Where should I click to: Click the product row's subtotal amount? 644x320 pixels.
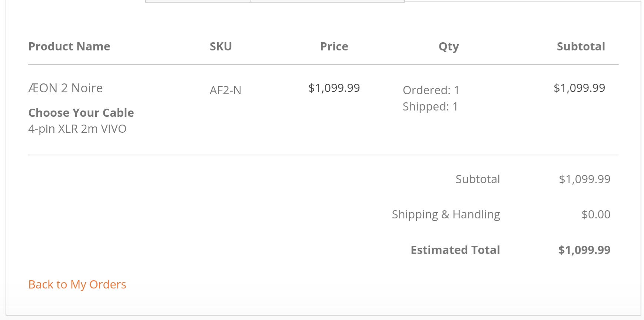(579, 88)
